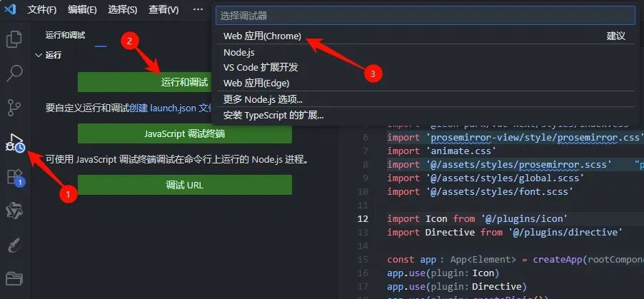Click the import Icon from '@/plugins/icon' line

[x=477, y=218]
